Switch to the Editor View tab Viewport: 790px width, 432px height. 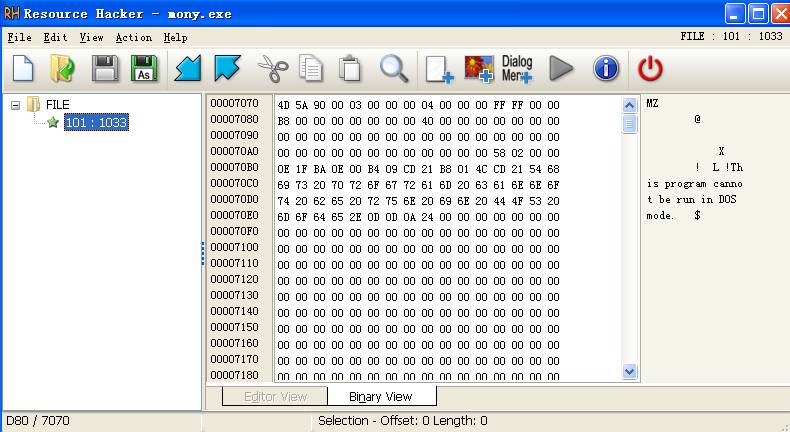275,396
